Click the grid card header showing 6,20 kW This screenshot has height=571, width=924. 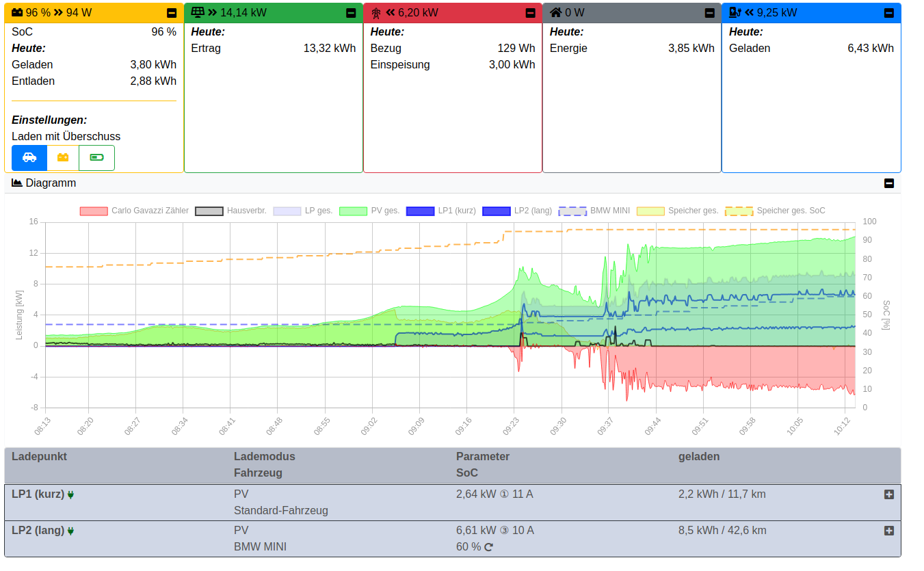pos(417,12)
